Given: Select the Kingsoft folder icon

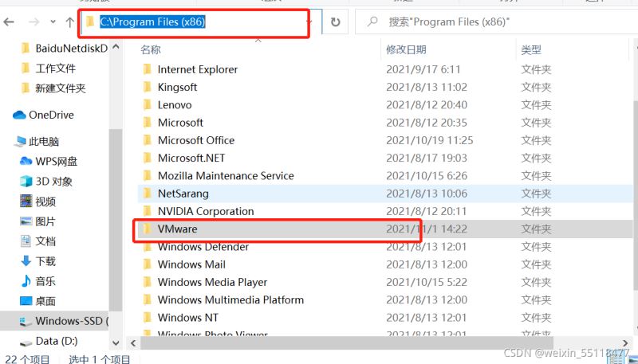Looking at the screenshot, I should pos(148,87).
